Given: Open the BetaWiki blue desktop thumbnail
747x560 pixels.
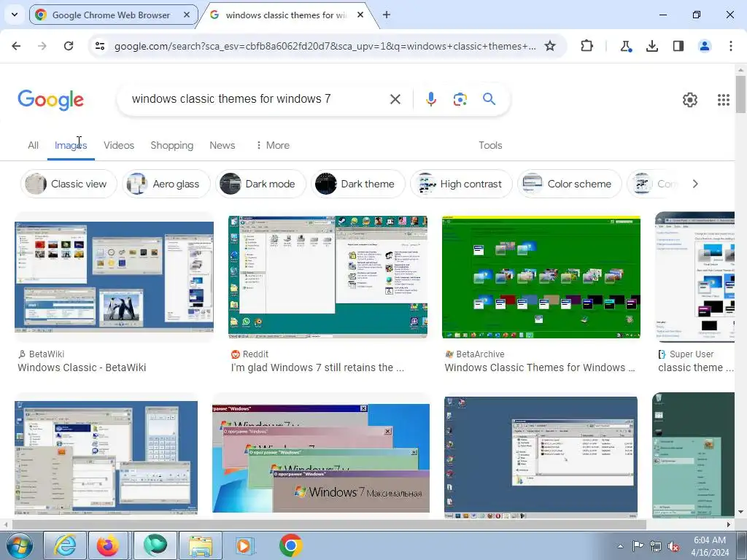Looking at the screenshot, I should pos(115,276).
